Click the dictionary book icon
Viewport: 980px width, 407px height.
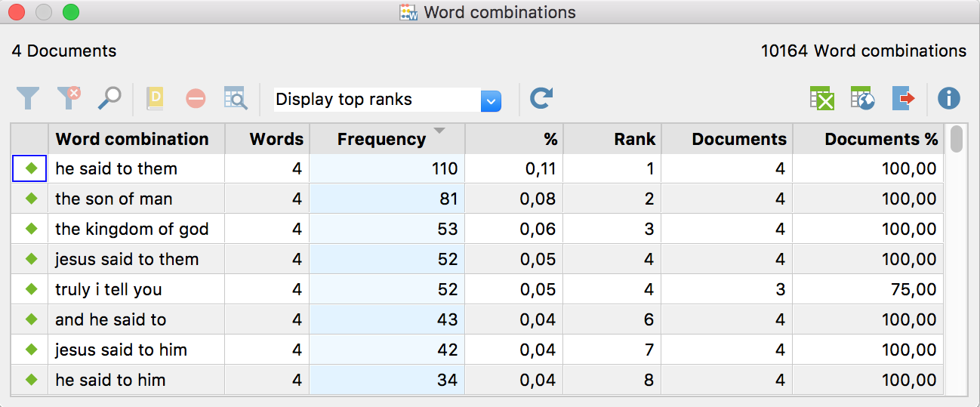tap(155, 98)
